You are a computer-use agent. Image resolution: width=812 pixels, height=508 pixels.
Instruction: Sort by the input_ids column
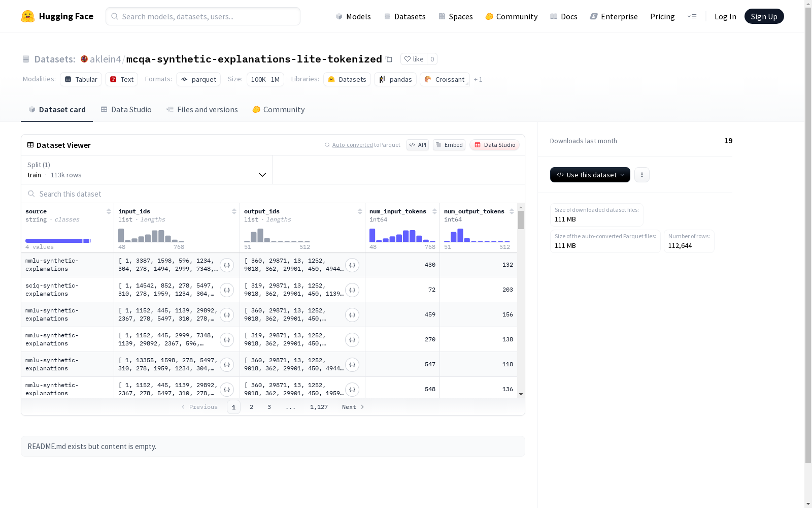point(234,211)
